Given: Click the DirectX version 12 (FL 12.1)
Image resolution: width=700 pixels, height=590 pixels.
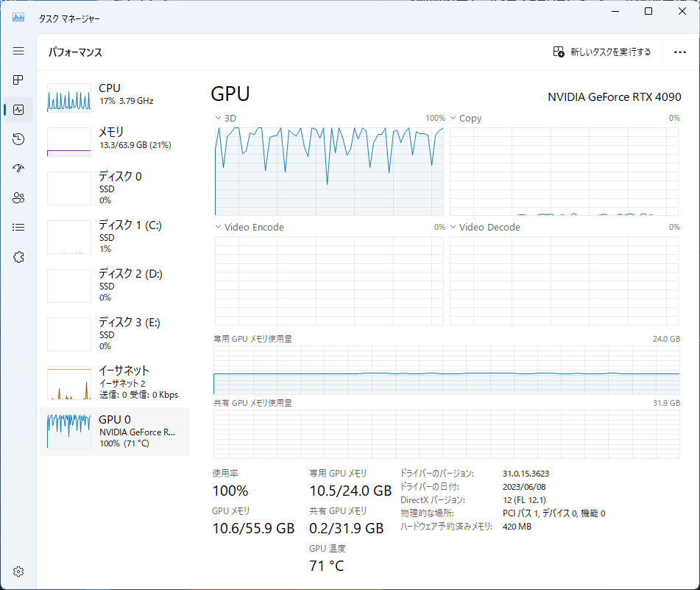Looking at the screenshot, I should (x=524, y=500).
